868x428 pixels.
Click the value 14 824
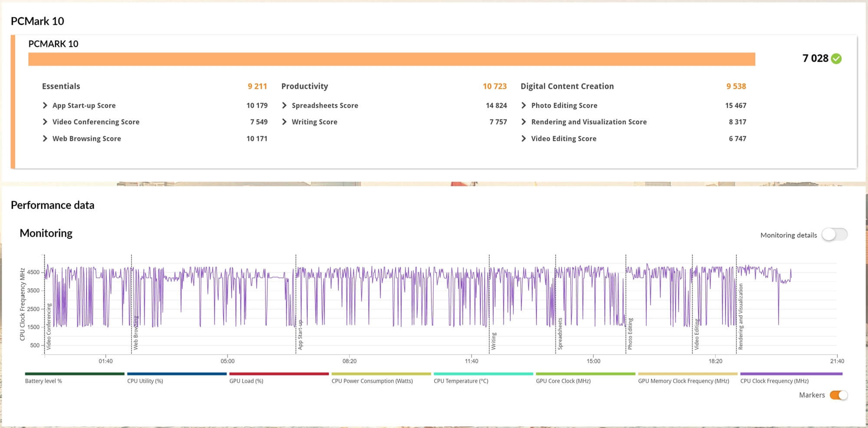coord(496,105)
